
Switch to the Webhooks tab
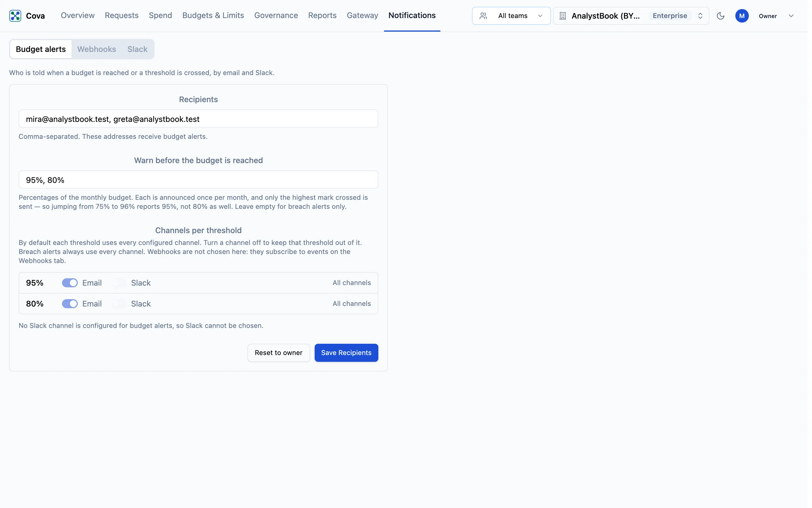(97, 49)
